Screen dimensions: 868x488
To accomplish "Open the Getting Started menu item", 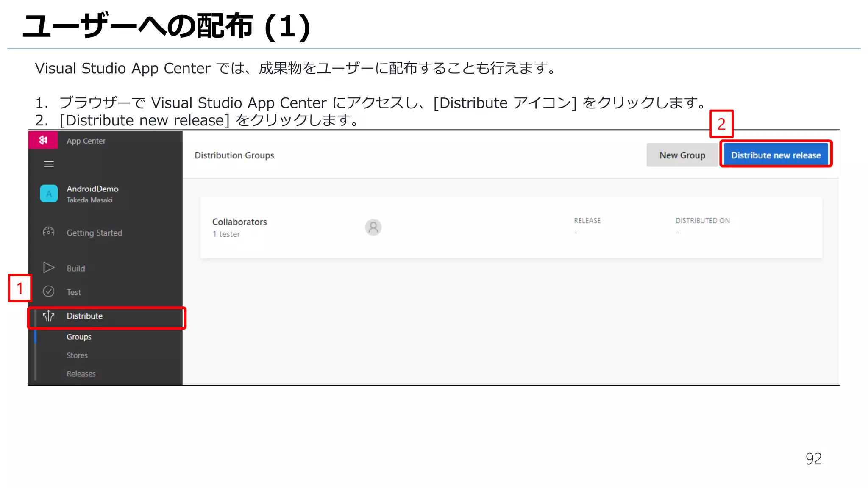I will coord(94,233).
